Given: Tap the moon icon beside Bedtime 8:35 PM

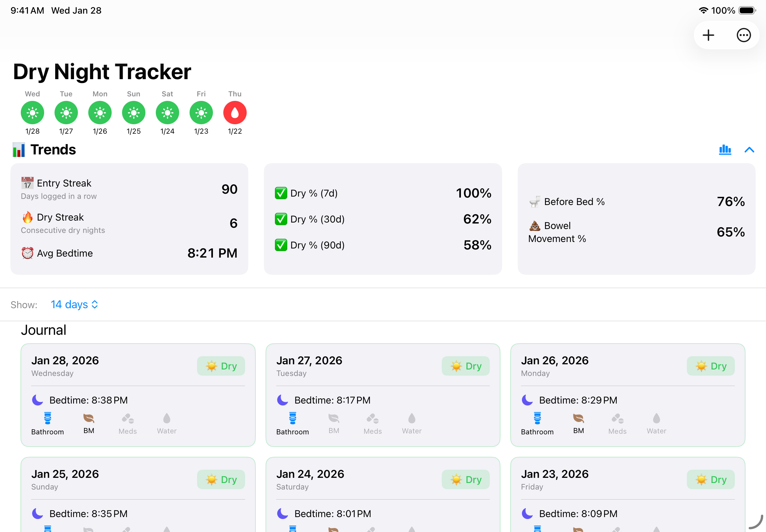Looking at the screenshot, I should pyautogui.click(x=37, y=513).
